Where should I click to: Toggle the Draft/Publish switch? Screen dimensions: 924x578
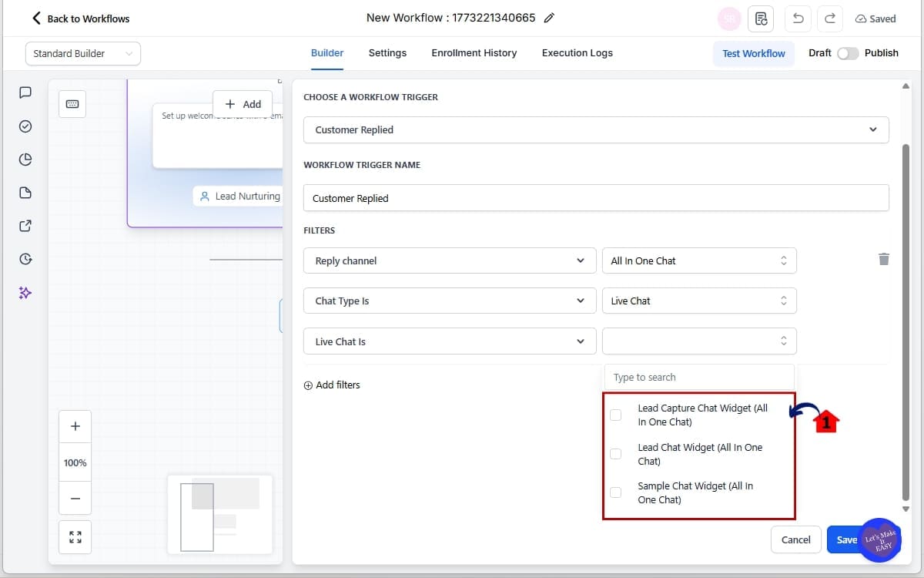point(848,53)
